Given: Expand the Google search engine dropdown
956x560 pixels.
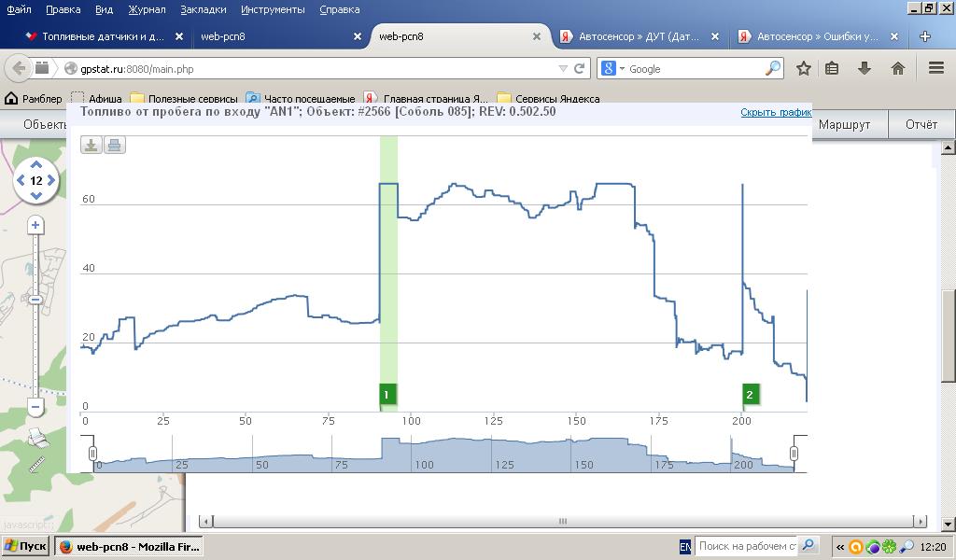Looking at the screenshot, I should point(614,68).
